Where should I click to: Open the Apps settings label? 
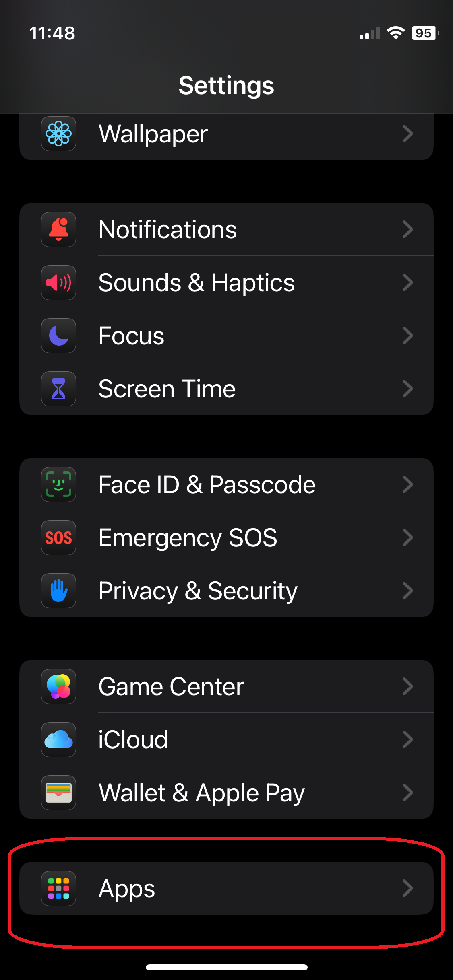pyautogui.click(x=127, y=888)
